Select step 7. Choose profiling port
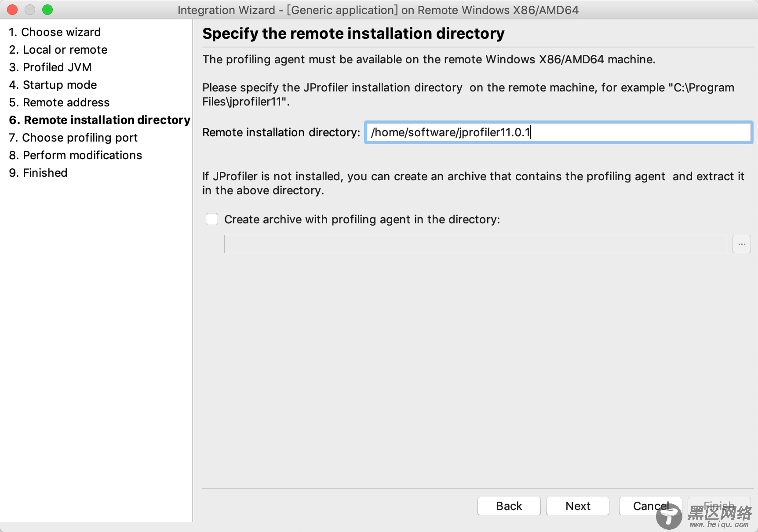Viewport: 758px width, 532px height. [73, 138]
